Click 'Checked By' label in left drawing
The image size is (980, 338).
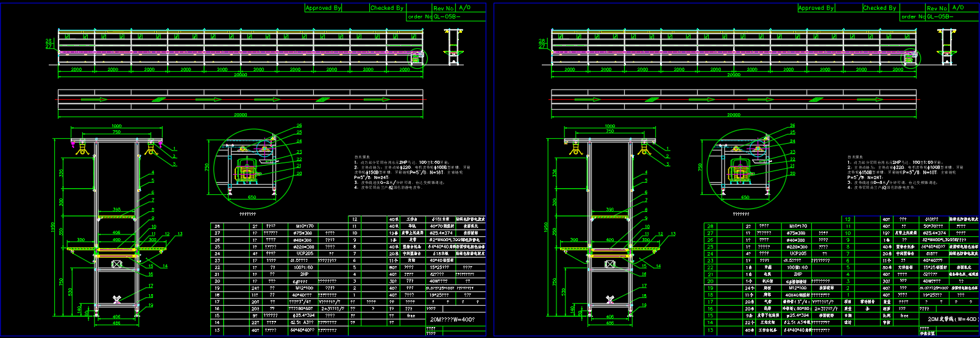click(x=387, y=8)
